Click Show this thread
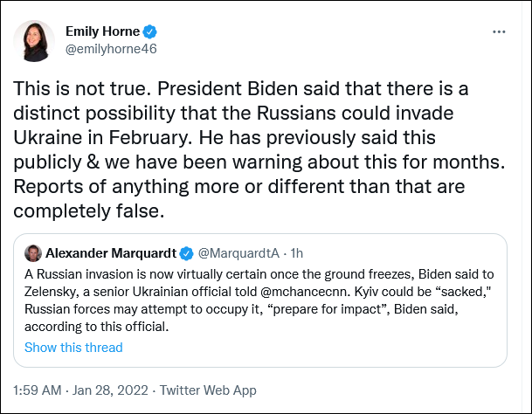532x414 pixels. 73,347
